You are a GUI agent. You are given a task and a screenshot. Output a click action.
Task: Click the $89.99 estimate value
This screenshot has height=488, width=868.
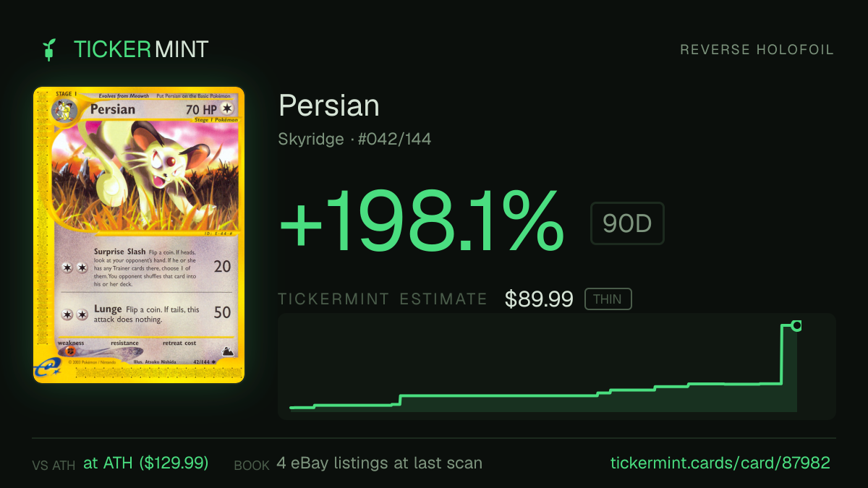pyautogui.click(x=539, y=299)
